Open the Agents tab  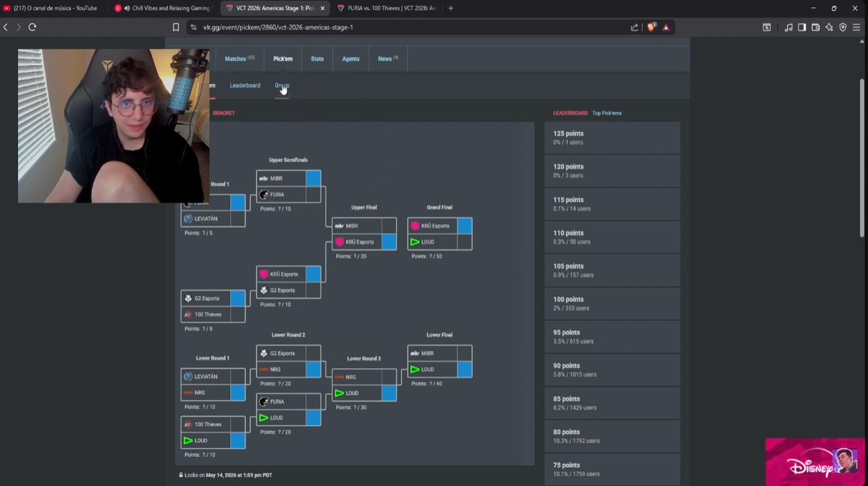[x=350, y=59]
